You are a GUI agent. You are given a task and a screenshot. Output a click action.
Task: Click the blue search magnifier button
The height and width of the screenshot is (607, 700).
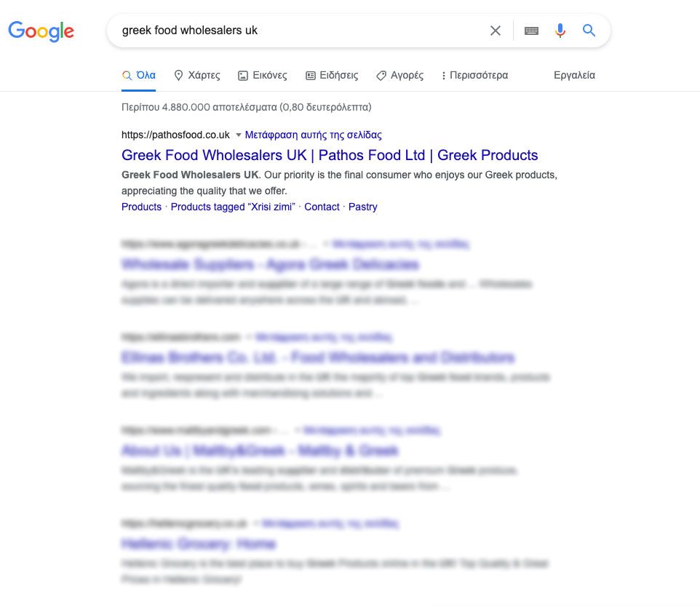[x=589, y=31]
